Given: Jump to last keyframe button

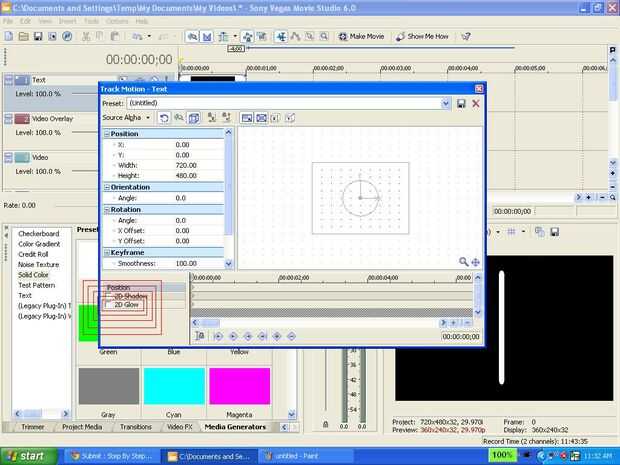Looking at the screenshot, I should point(262,336).
